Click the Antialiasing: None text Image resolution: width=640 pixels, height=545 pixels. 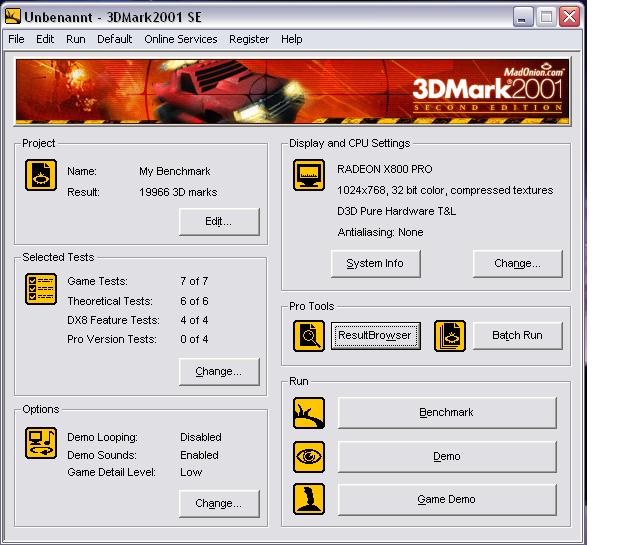tap(380, 232)
